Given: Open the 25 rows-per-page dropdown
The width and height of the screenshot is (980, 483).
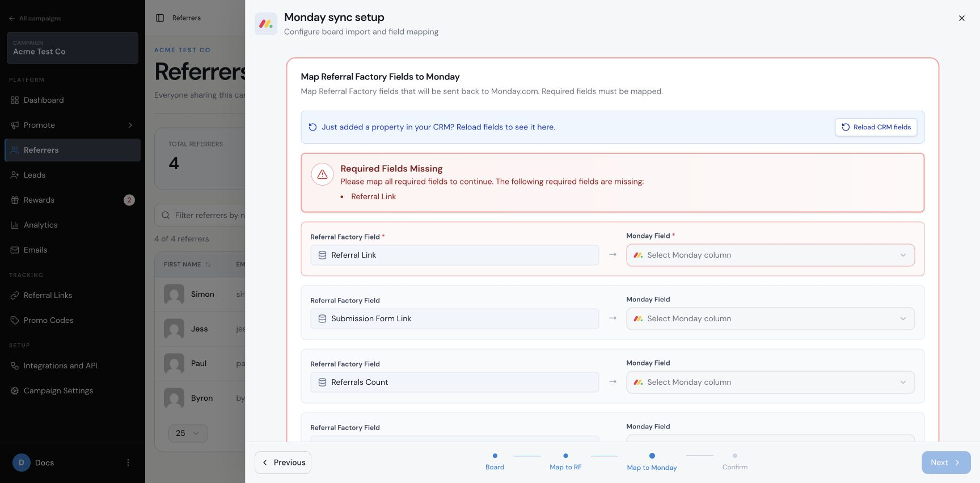Looking at the screenshot, I should coord(188,433).
